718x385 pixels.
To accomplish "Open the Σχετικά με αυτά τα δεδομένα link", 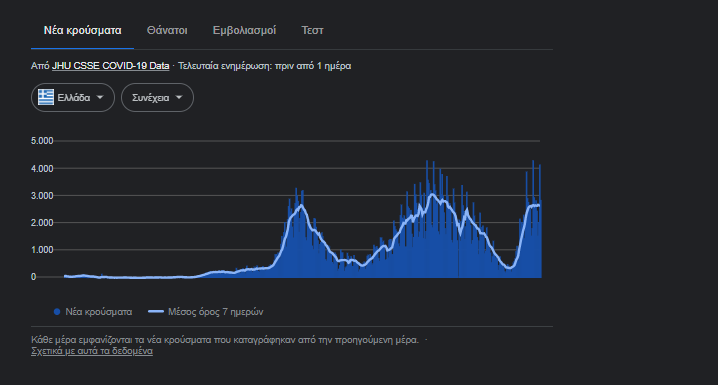I will (92, 351).
